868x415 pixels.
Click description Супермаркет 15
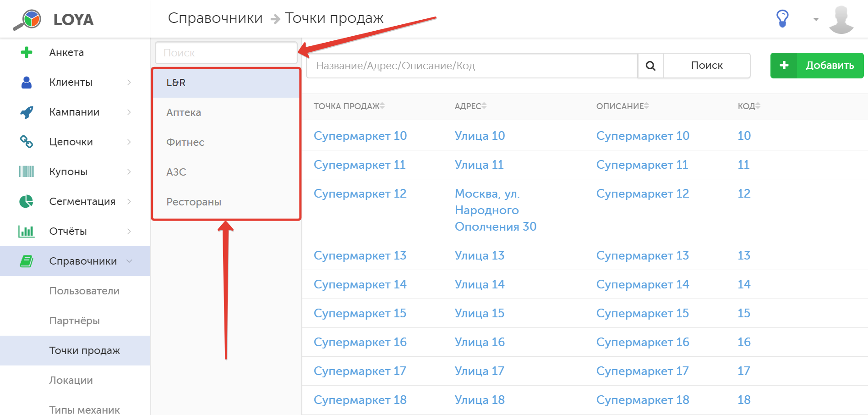[643, 313]
